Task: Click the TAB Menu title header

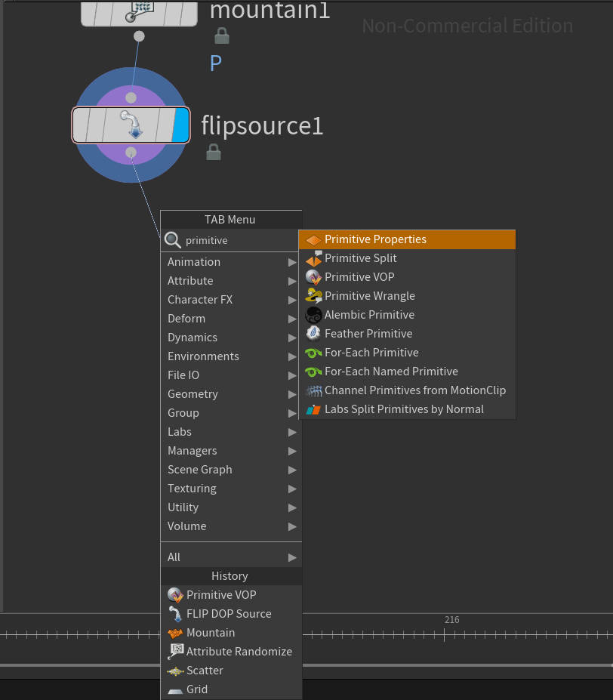Action: pyautogui.click(x=231, y=220)
